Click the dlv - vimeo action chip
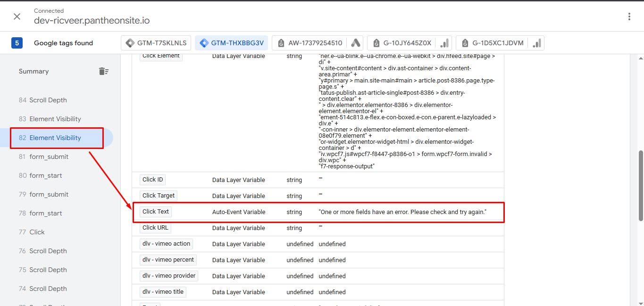 click(166, 244)
